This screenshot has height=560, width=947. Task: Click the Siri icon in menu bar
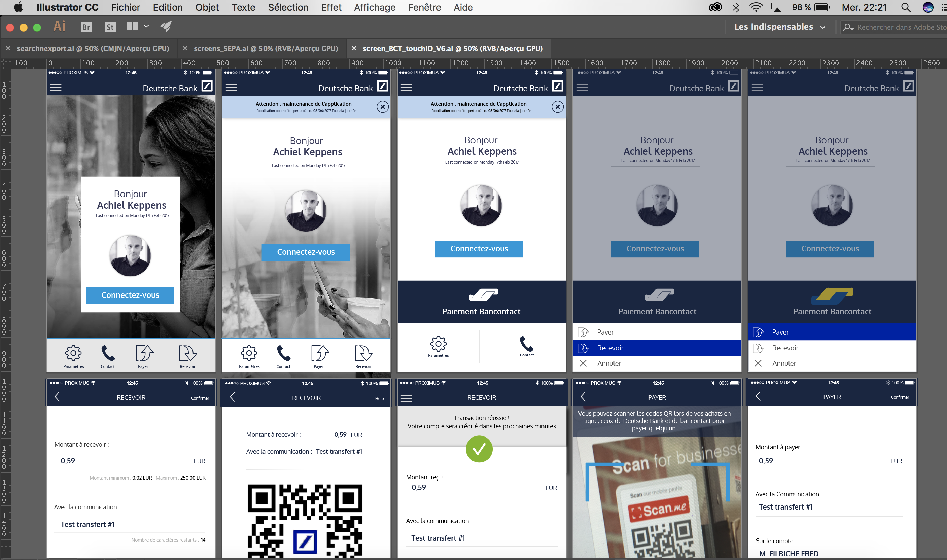pos(928,7)
